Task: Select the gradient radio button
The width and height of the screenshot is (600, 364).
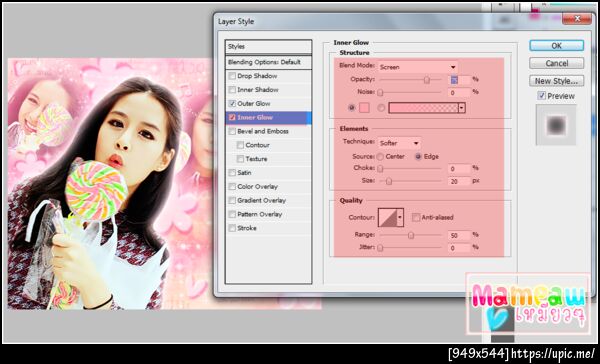Action: click(x=381, y=108)
